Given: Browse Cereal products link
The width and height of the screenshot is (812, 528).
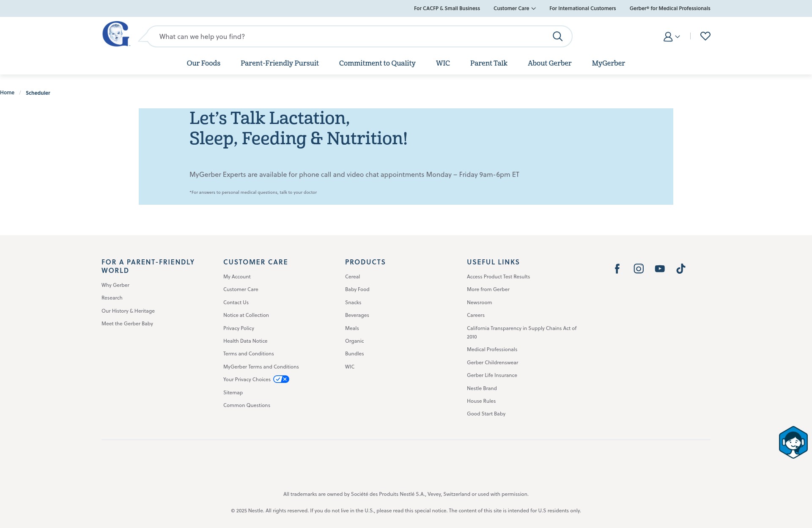Looking at the screenshot, I should click(x=352, y=277).
